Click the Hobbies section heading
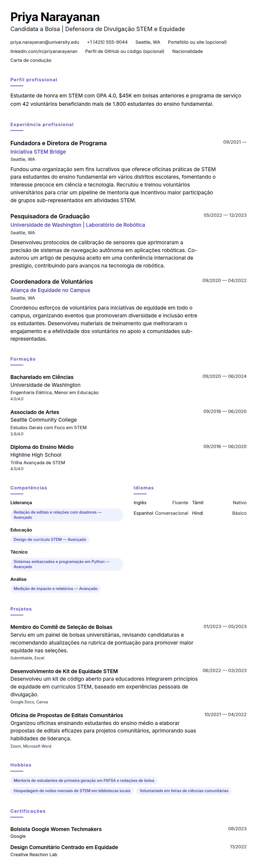Screen dimensions: 257x868 pyautogui.click(x=21, y=765)
